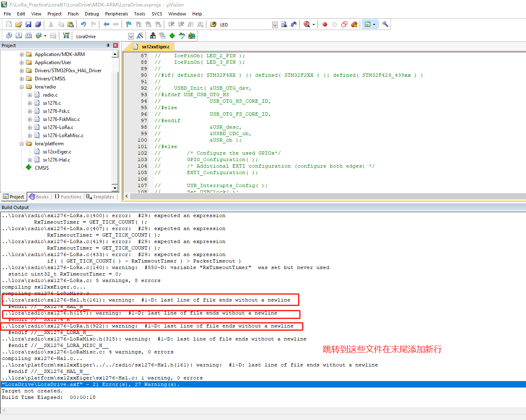Expand the sx1276-LoRa.c file node

click(30, 127)
